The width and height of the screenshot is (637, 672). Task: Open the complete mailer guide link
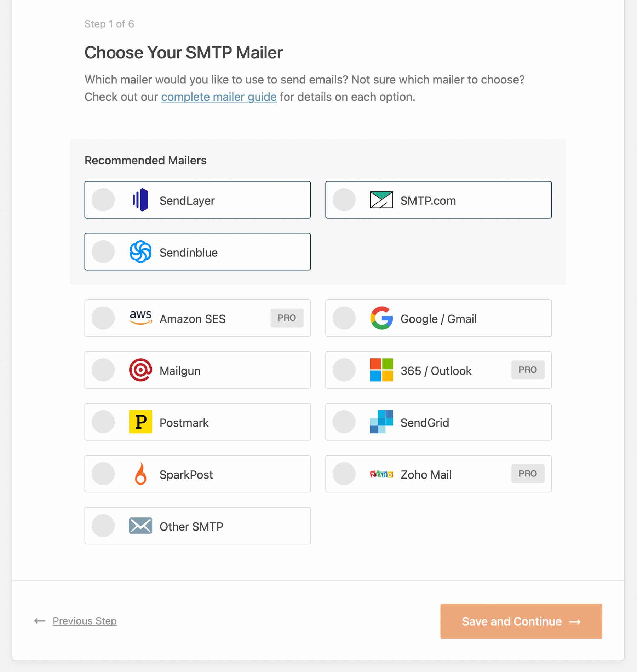[x=218, y=97]
